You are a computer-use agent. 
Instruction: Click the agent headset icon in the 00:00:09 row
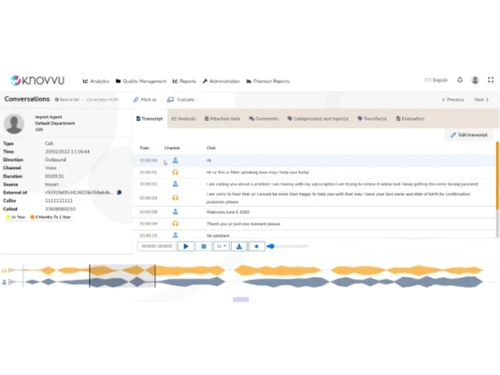[175, 224]
